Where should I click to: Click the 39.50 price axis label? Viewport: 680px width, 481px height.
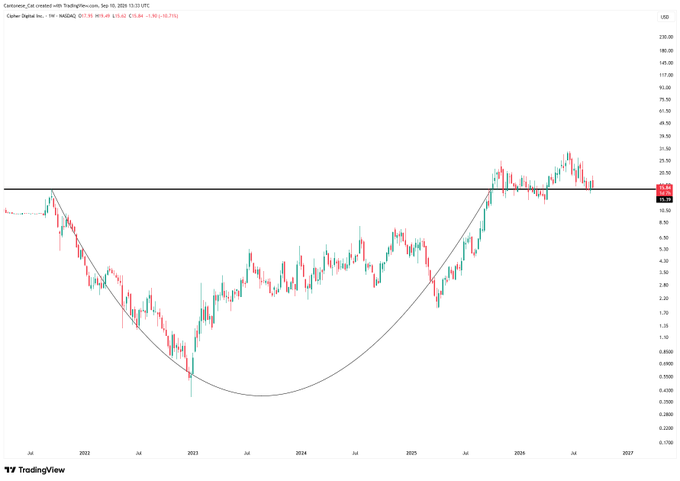pos(666,136)
